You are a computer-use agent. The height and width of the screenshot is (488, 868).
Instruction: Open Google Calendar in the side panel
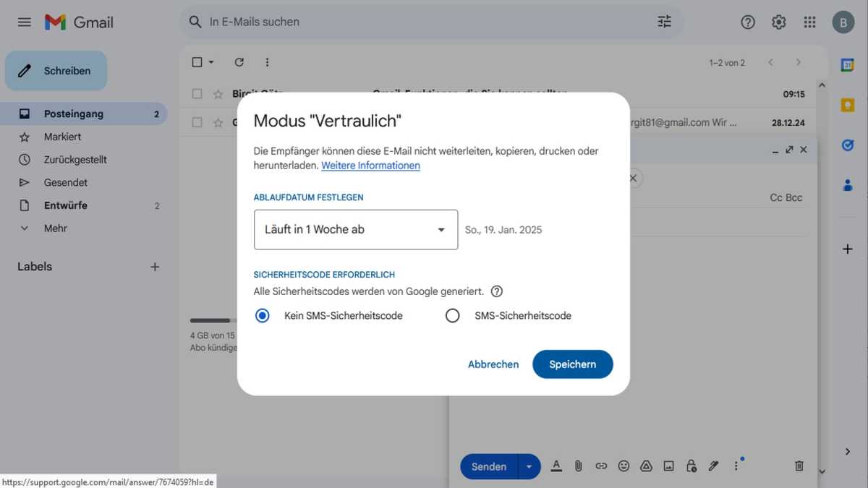[848, 65]
